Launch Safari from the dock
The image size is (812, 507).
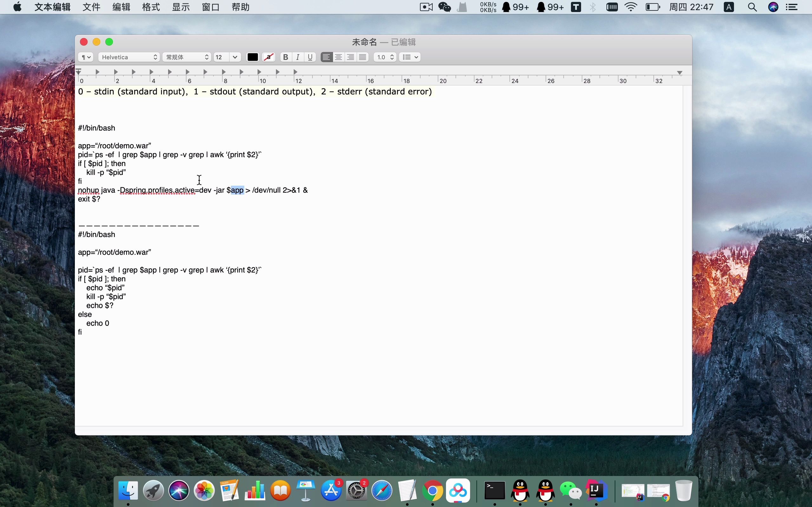tap(382, 491)
